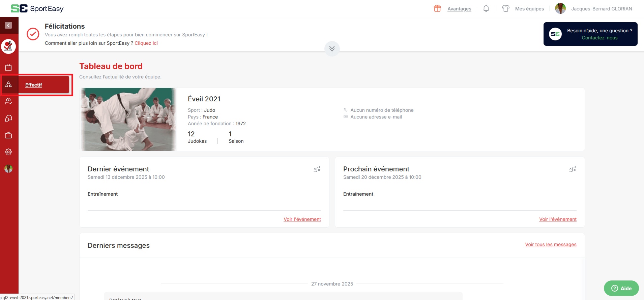Click the green Aide button
Viewport: 644px width, 300px height.
621,288
